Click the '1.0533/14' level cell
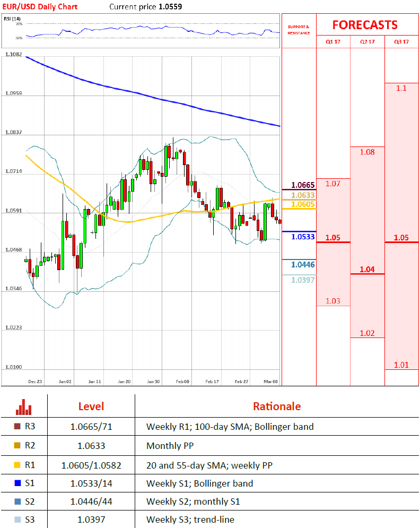The height and width of the screenshot is (528, 420). point(91,483)
